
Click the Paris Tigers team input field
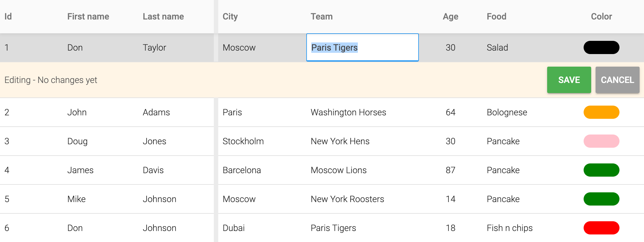click(362, 47)
